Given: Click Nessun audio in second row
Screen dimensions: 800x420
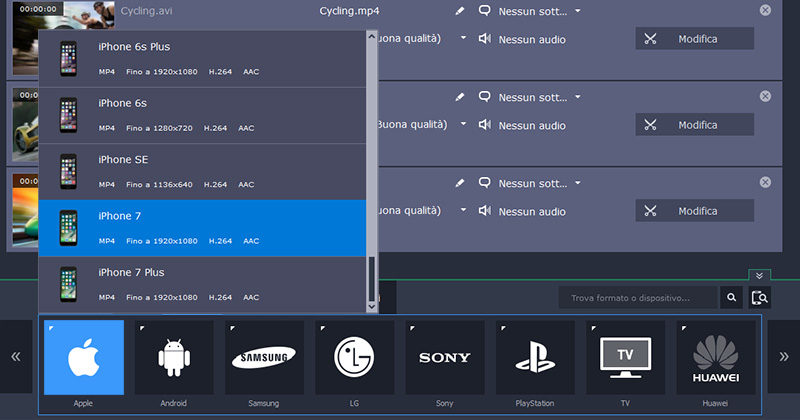Looking at the screenshot, I should pyautogui.click(x=532, y=126).
